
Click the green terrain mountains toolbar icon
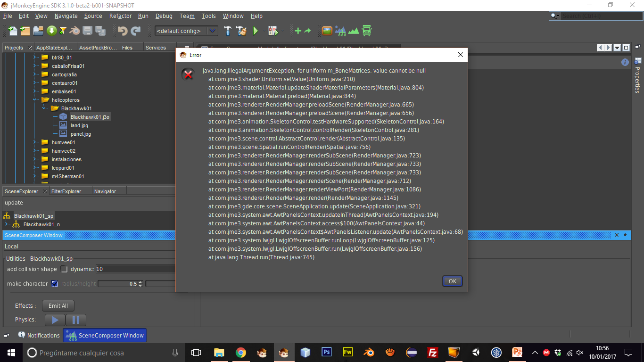(354, 31)
